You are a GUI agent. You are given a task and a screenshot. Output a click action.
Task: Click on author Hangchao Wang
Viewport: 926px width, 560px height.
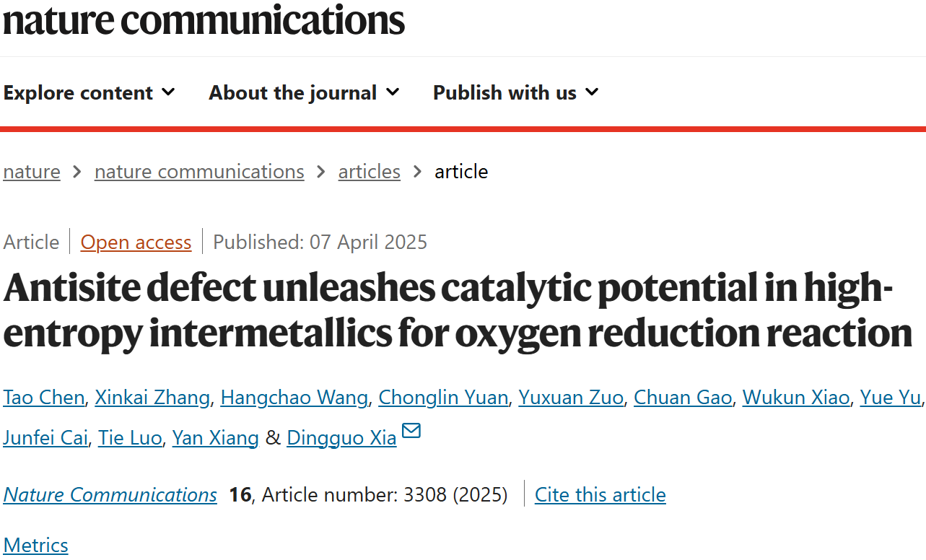294,398
